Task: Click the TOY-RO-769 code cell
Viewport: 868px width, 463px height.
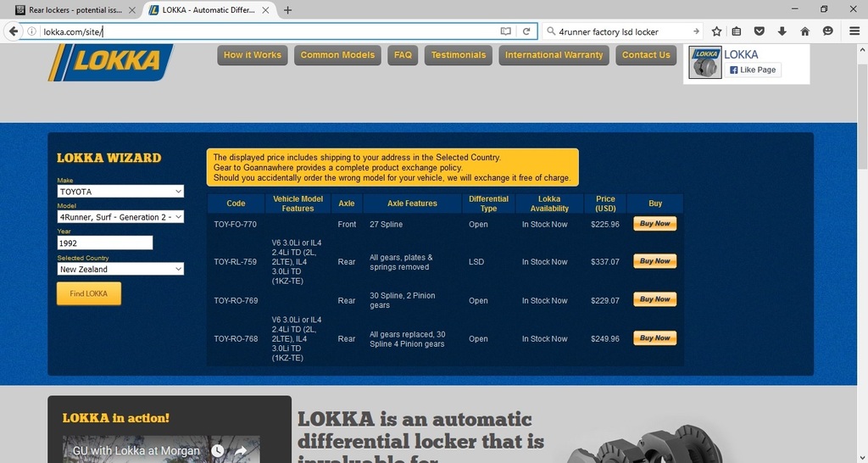Action: pos(236,301)
